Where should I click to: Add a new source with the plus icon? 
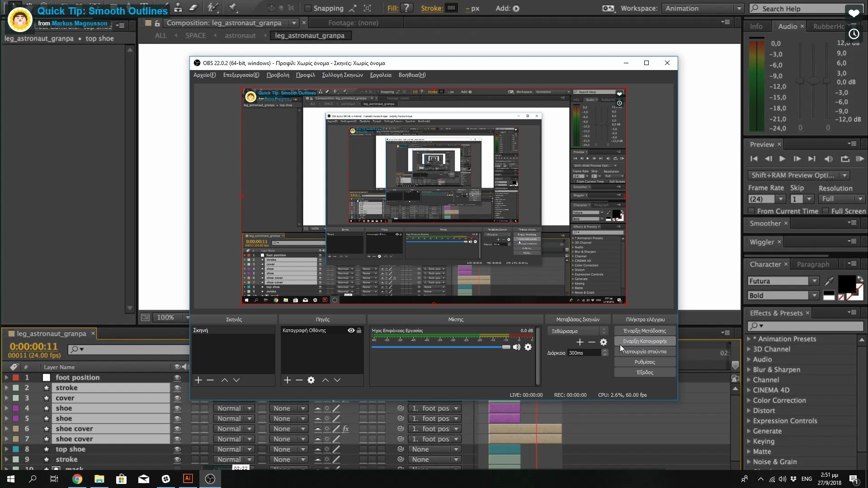click(287, 380)
